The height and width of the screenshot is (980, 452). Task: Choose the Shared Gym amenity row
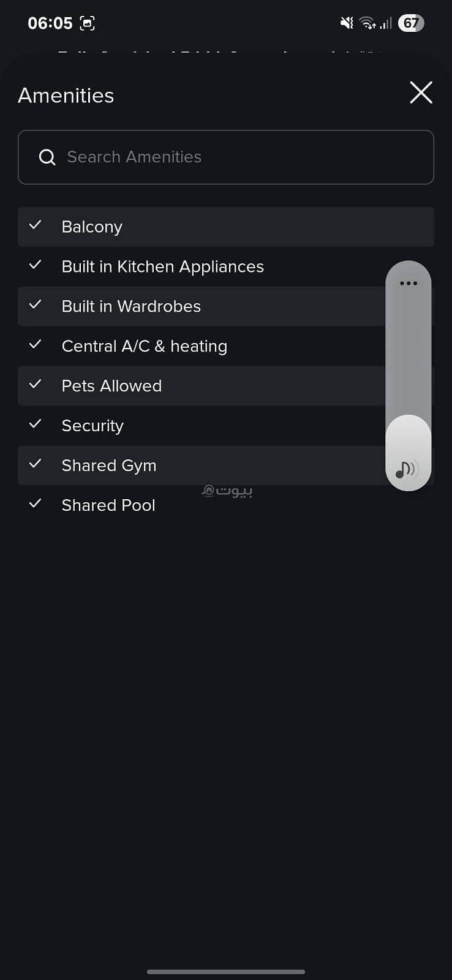tap(226, 466)
